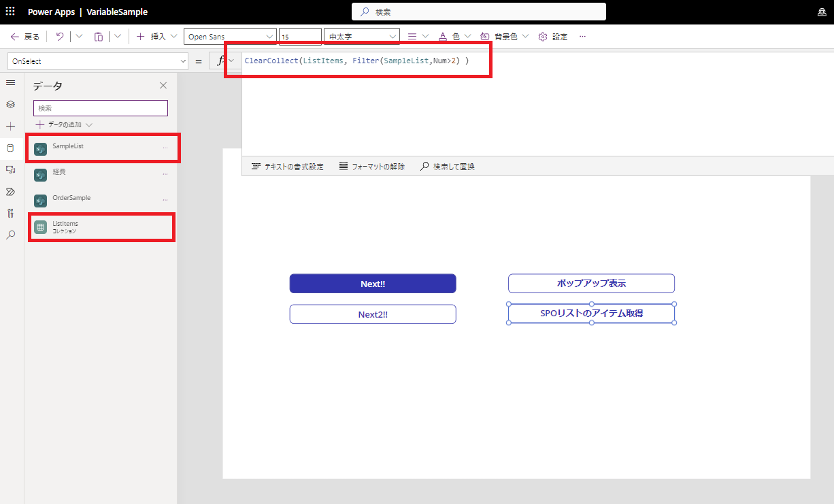Image resolution: width=834 pixels, height=504 pixels.
Task: Open the app launcher waffle icon
Action: 10,12
